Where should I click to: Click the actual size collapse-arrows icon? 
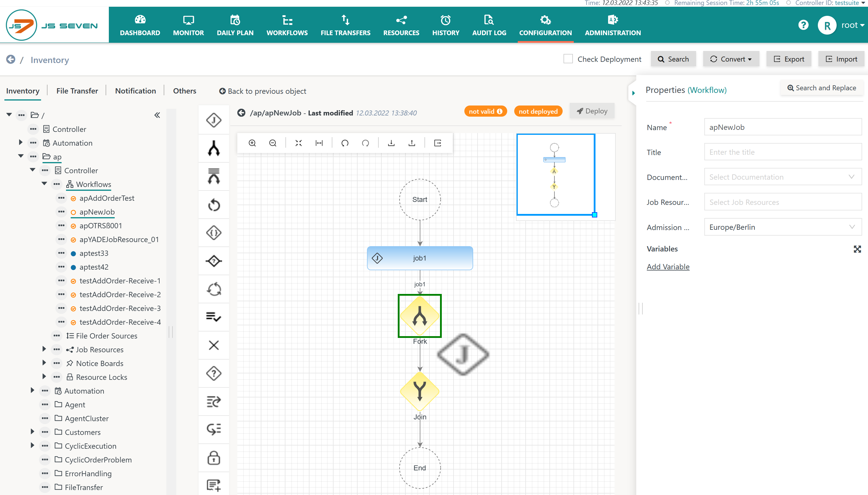[298, 143]
